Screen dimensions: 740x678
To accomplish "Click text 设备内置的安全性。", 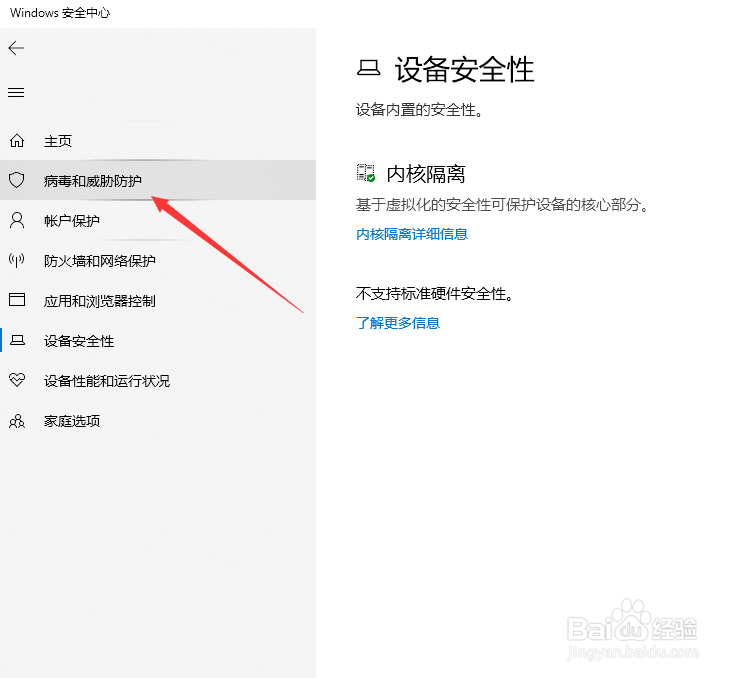I will (x=419, y=110).
